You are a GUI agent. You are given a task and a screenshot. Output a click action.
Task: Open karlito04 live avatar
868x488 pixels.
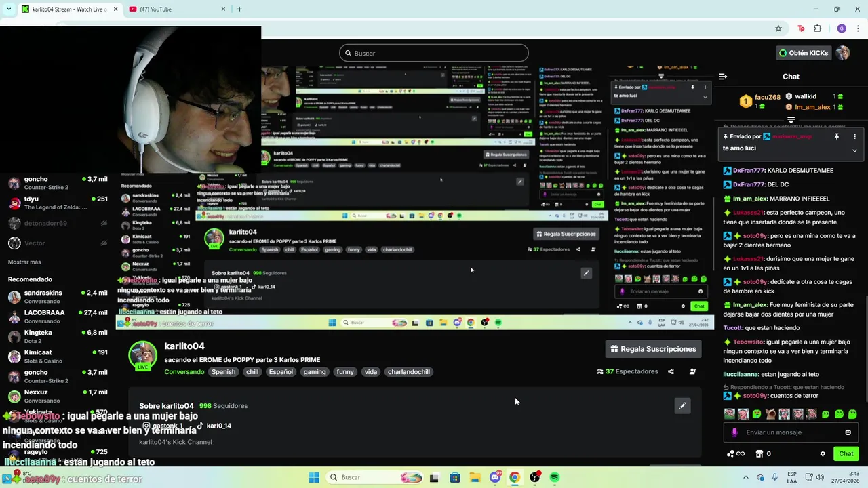(x=142, y=356)
